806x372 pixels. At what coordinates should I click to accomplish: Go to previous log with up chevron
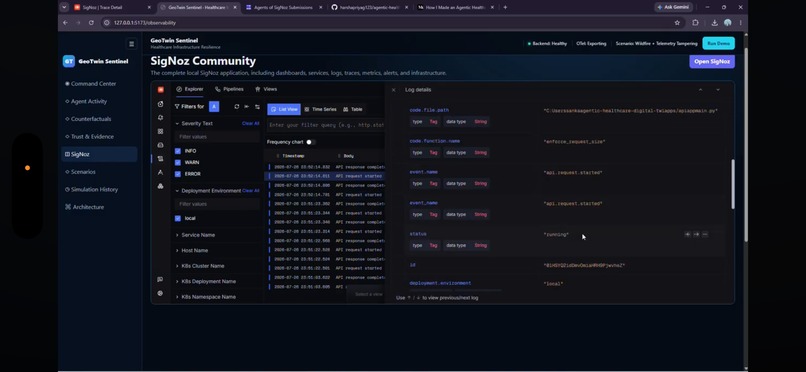[x=700, y=90]
